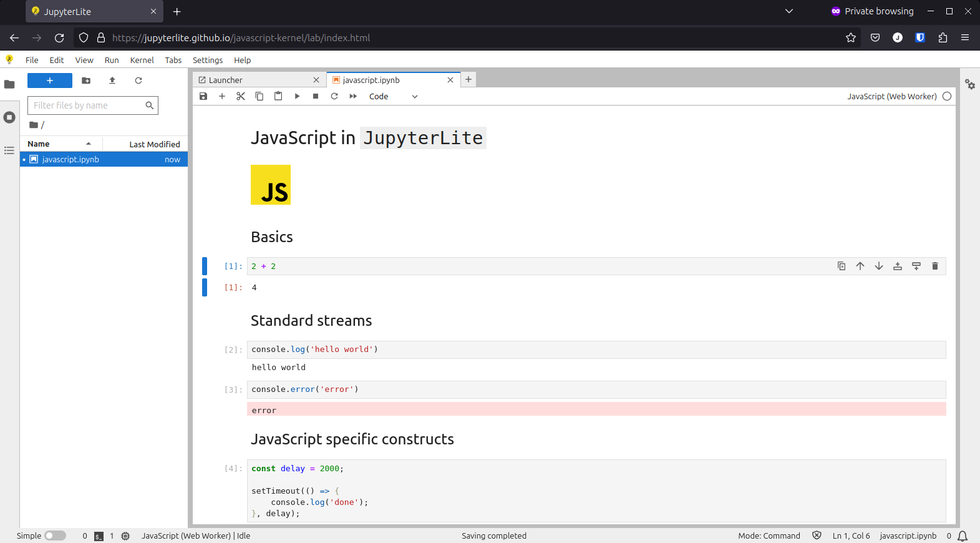This screenshot has height=543, width=980.
Task: Click the notebook trust shield icon
Action: (817, 536)
